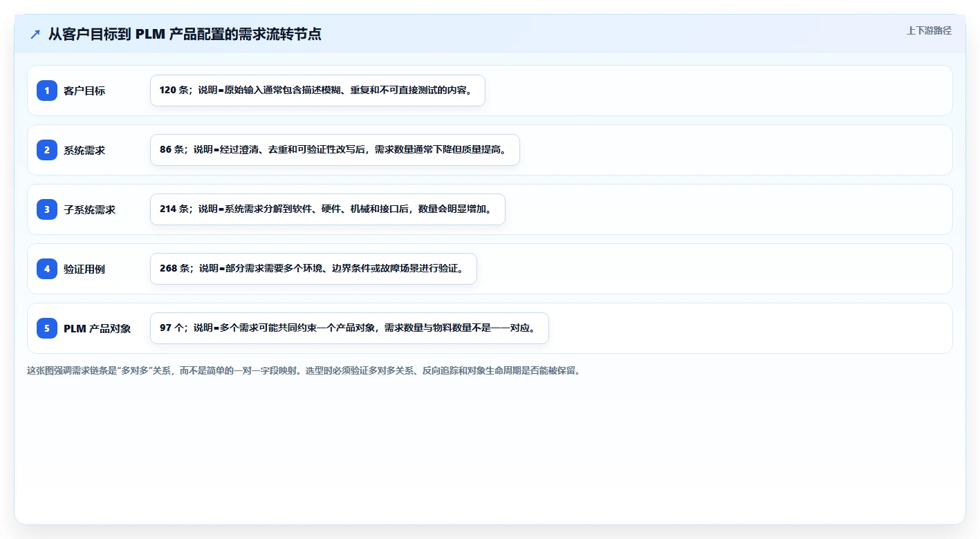The height and width of the screenshot is (539, 980).
Task: Click the number 5 step badge
Action: [47, 328]
